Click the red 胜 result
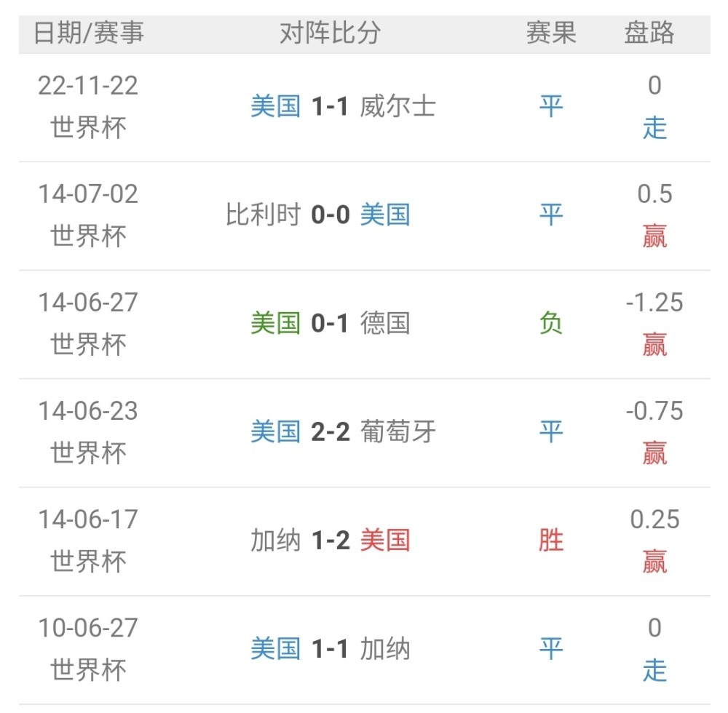The width and height of the screenshot is (728, 713). [x=551, y=540]
